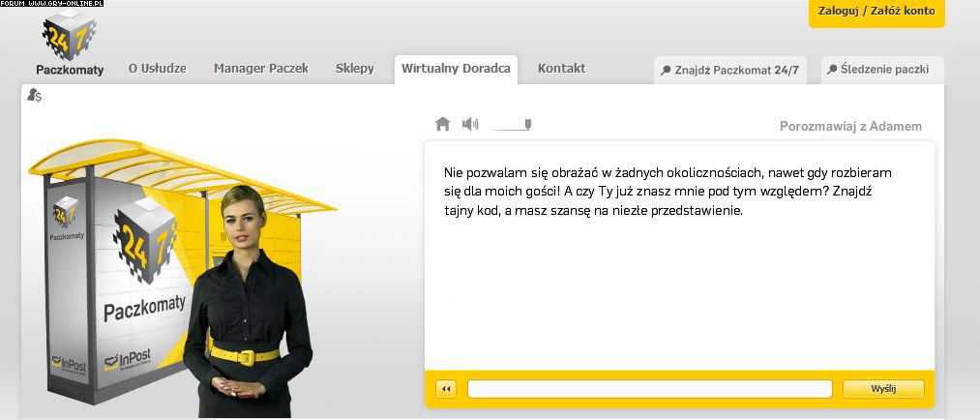Click the Paczkomaty 24/7 cube logo
The height and width of the screenshot is (420, 980).
pyautogui.click(x=70, y=35)
